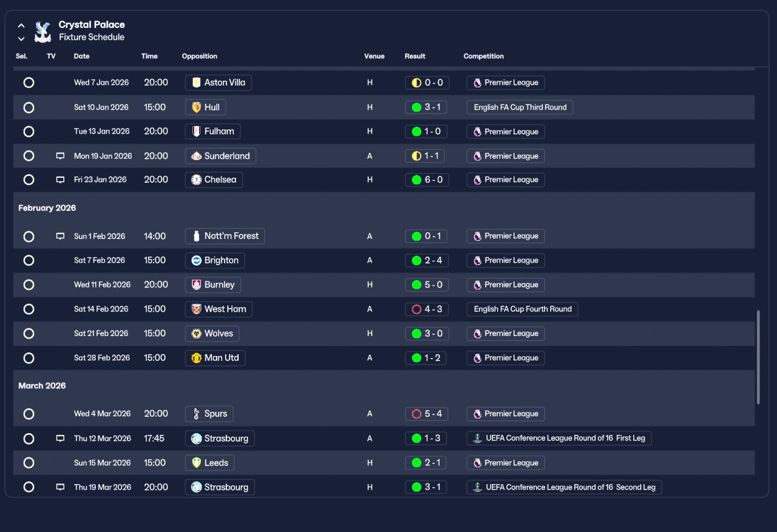The image size is (777, 532).
Task: Click the date Sat 10 Jan 2026
Action: (101, 107)
